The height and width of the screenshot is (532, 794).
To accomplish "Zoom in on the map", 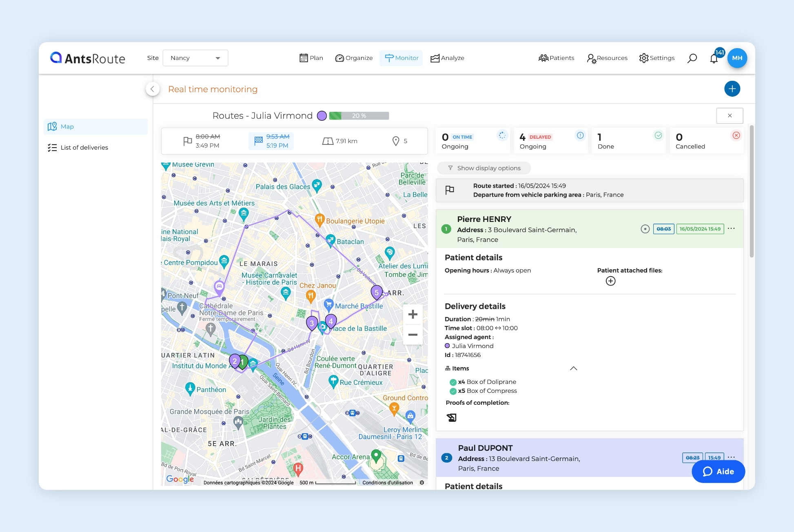I will tap(413, 314).
